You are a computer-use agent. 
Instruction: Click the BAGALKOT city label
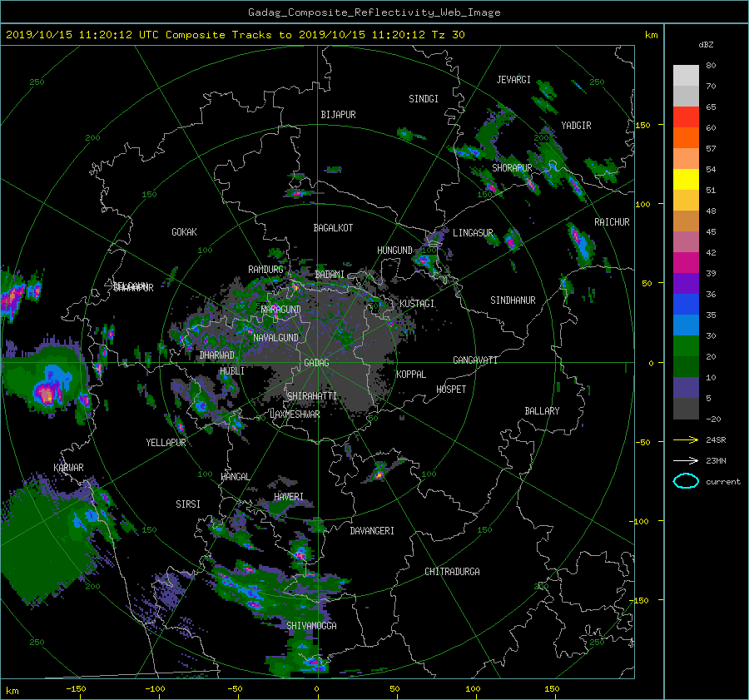pos(333,228)
